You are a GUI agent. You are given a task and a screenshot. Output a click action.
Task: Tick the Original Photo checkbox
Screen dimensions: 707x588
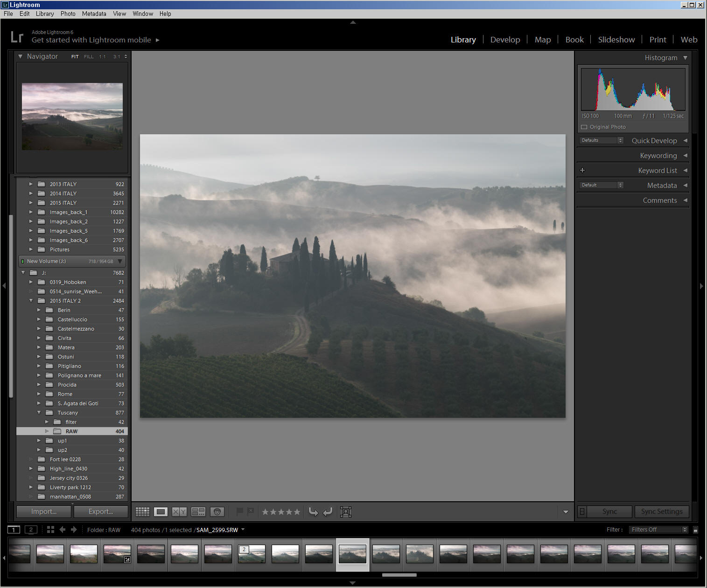[x=584, y=127]
